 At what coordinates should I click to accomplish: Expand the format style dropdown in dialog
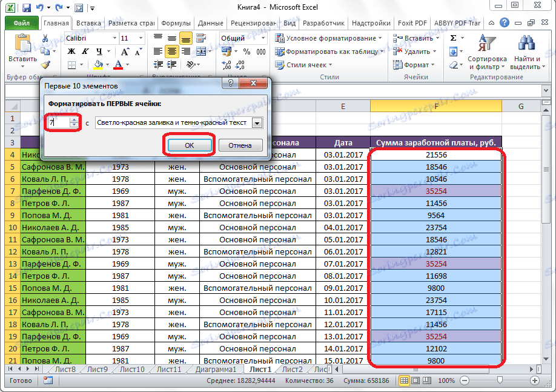coord(257,122)
